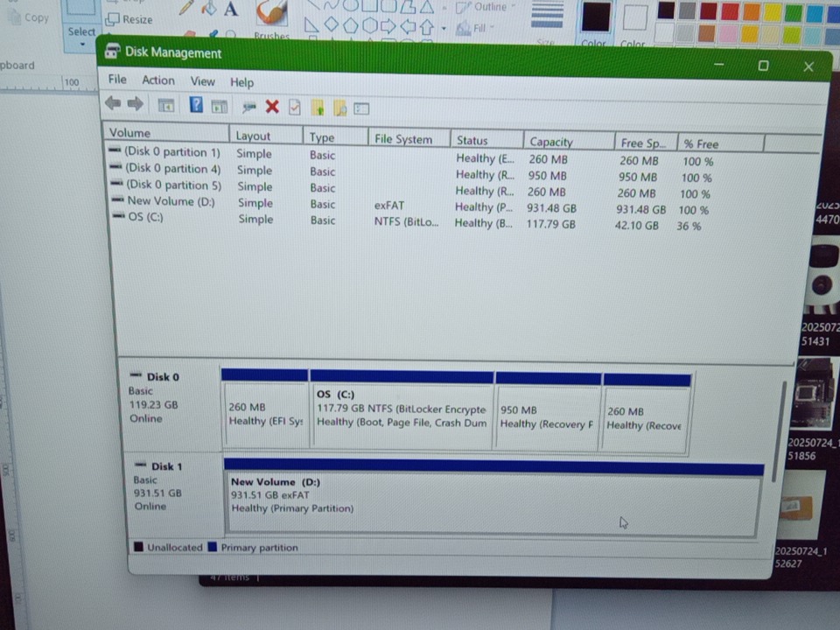Expand the Paint shapes gallery arrow
Image resolution: width=840 pixels, height=630 pixels.
[x=444, y=28]
